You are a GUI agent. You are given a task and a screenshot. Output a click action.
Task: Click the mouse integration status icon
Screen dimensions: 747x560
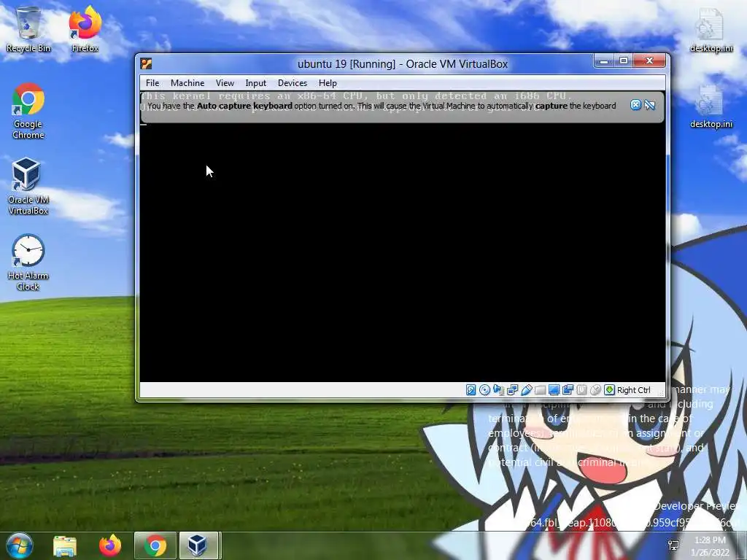(595, 390)
